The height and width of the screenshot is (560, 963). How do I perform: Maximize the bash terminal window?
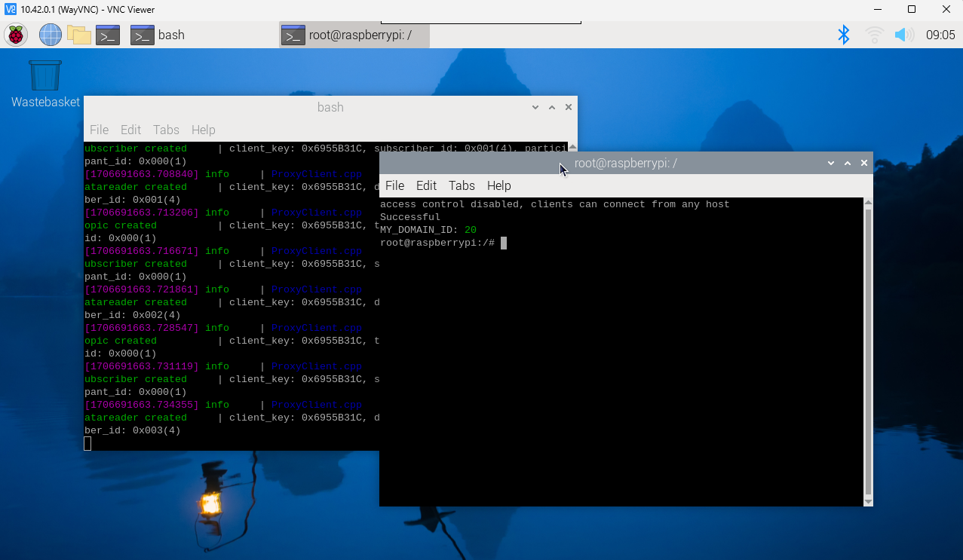tap(552, 108)
